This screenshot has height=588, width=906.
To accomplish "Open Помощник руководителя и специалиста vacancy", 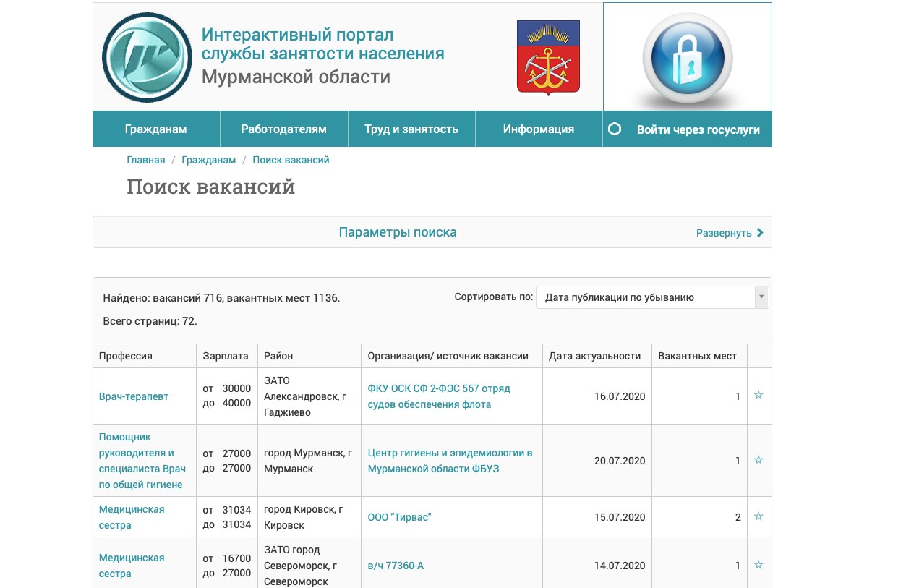I will click(x=141, y=461).
